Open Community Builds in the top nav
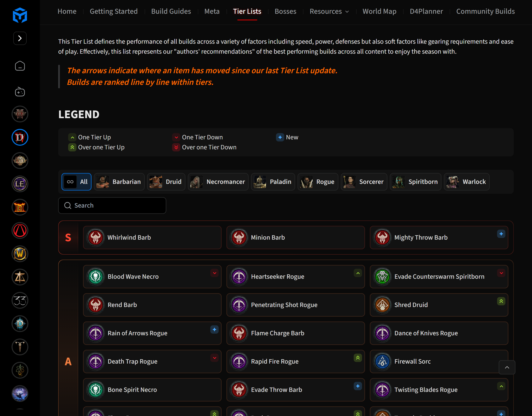The height and width of the screenshot is (416, 532). click(485, 11)
